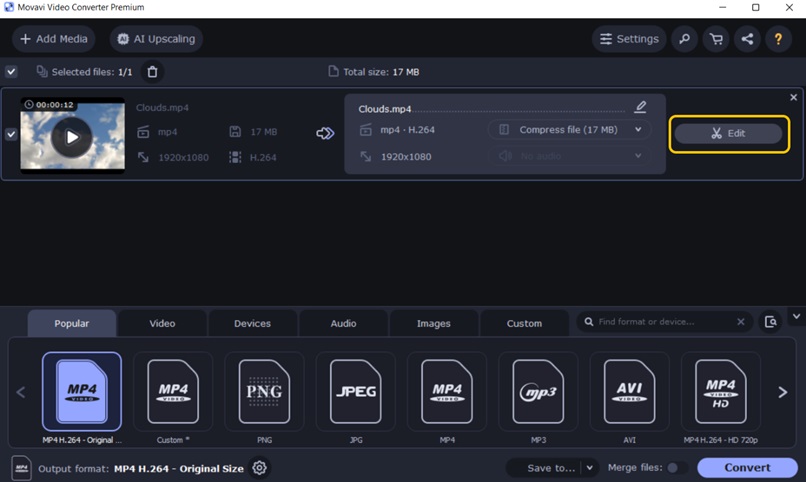Click the Add Media button
The image size is (806, 482).
click(x=54, y=39)
